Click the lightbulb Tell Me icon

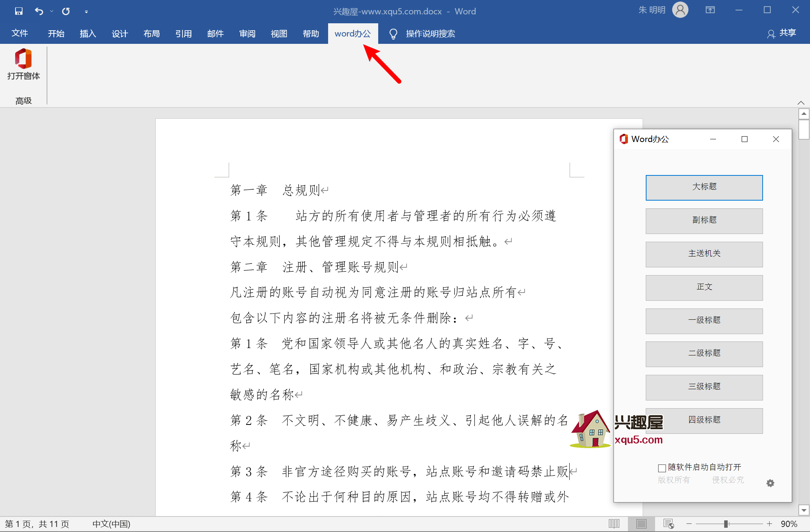[x=393, y=34]
